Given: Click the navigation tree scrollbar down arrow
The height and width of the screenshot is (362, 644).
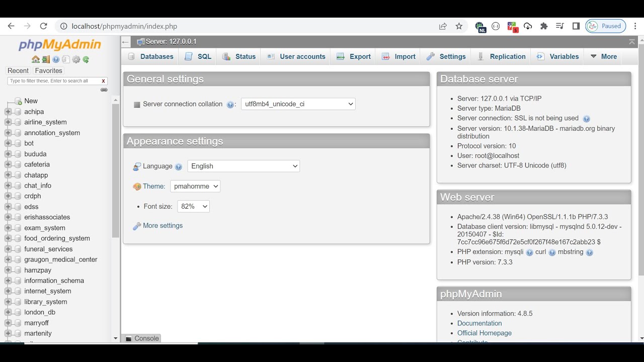Looking at the screenshot, I should [x=115, y=338].
